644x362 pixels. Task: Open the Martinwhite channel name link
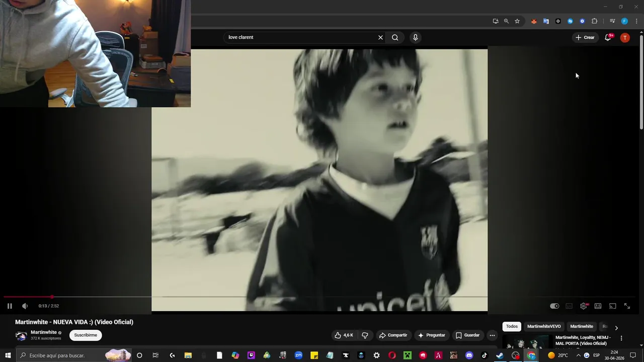pos(44,332)
